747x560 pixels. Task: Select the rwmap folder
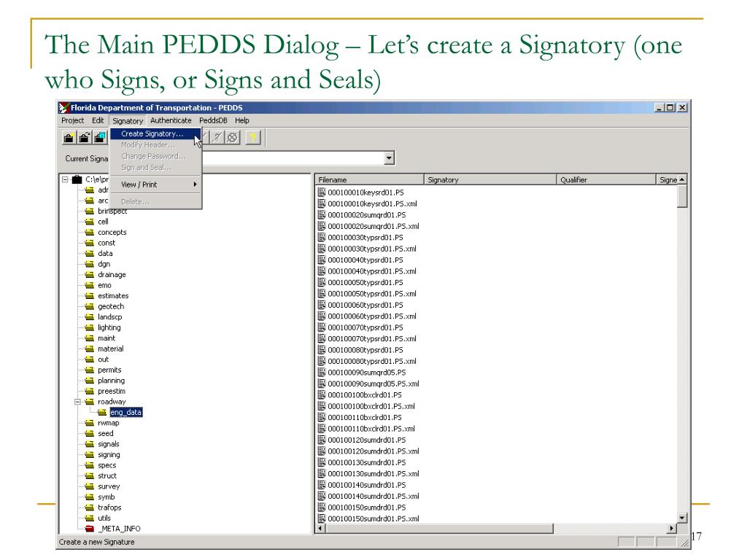(109, 423)
